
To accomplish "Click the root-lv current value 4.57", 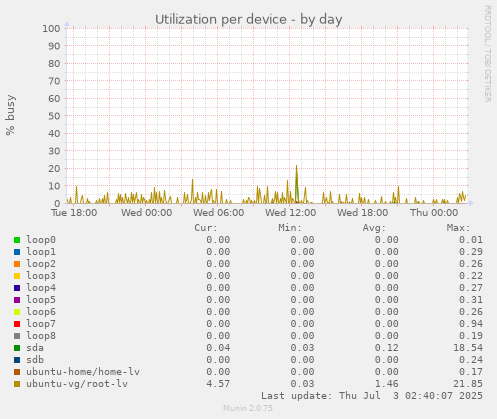I will (x=218, y=384).
